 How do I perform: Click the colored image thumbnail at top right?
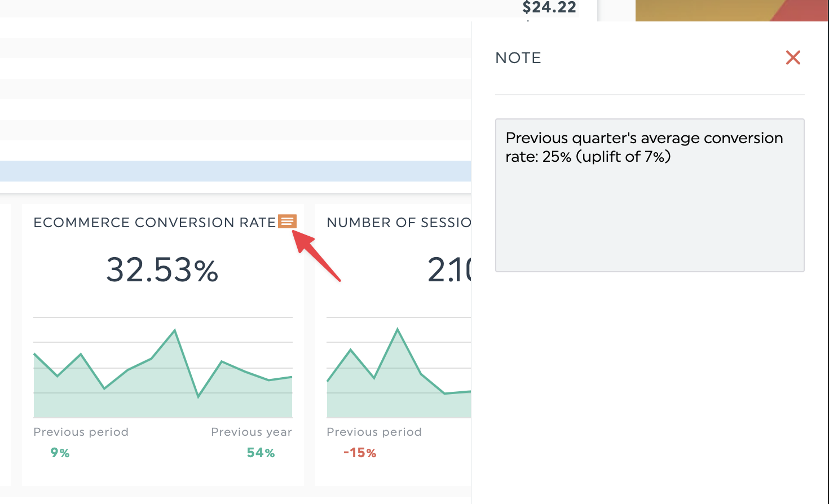pos(732,11)
